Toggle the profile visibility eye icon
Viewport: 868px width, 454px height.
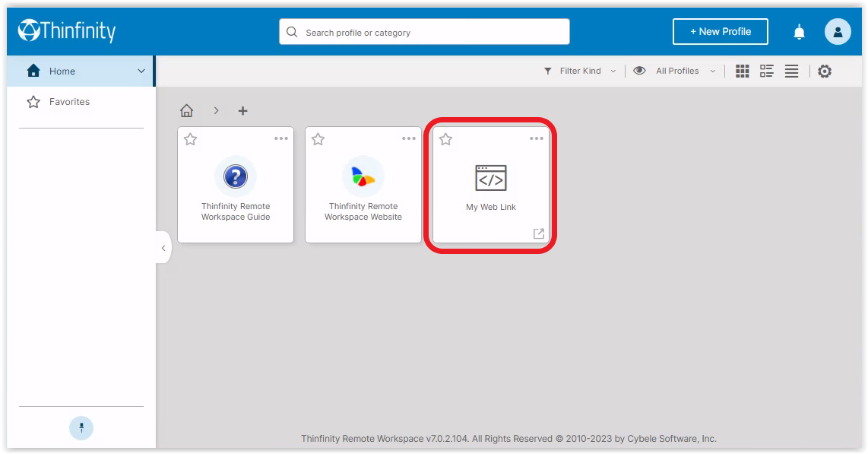(x=639, y=70)
